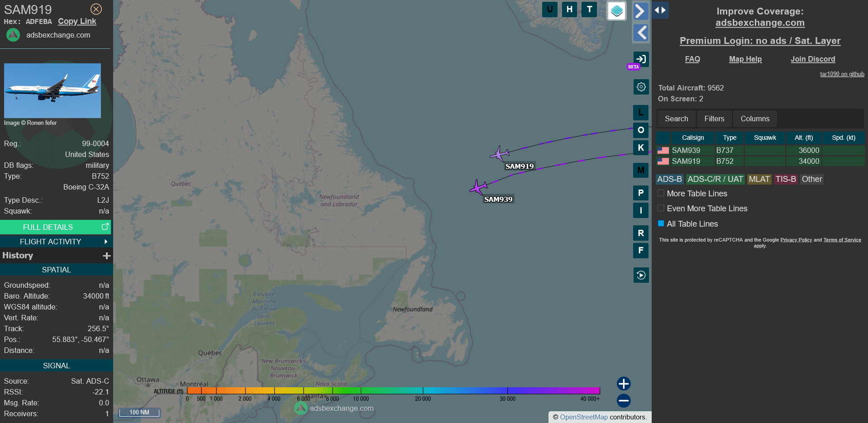Uncheck All Table Lines checkbox
Viewport: 868px width, 423px height.
click(x=661, y=223)
